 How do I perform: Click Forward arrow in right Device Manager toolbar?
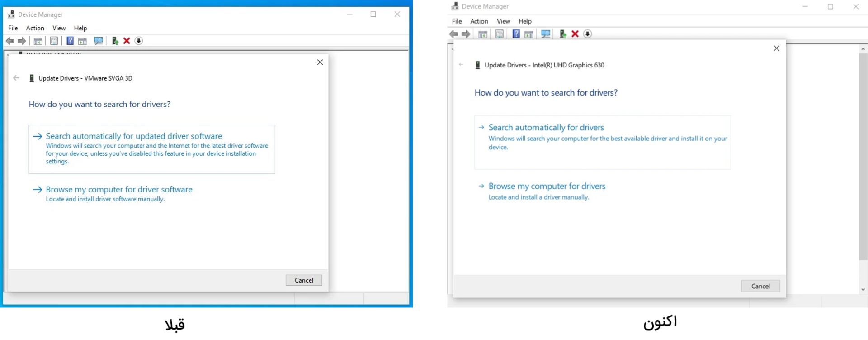coord(466,34)
